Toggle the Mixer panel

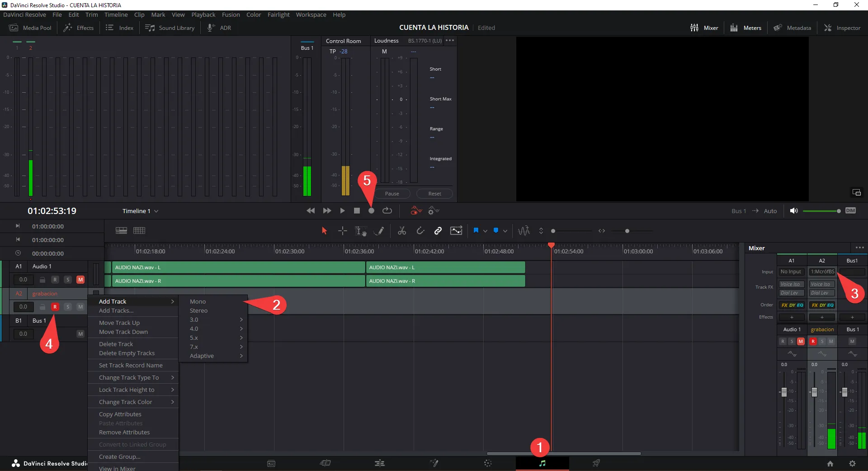point(704,28)
